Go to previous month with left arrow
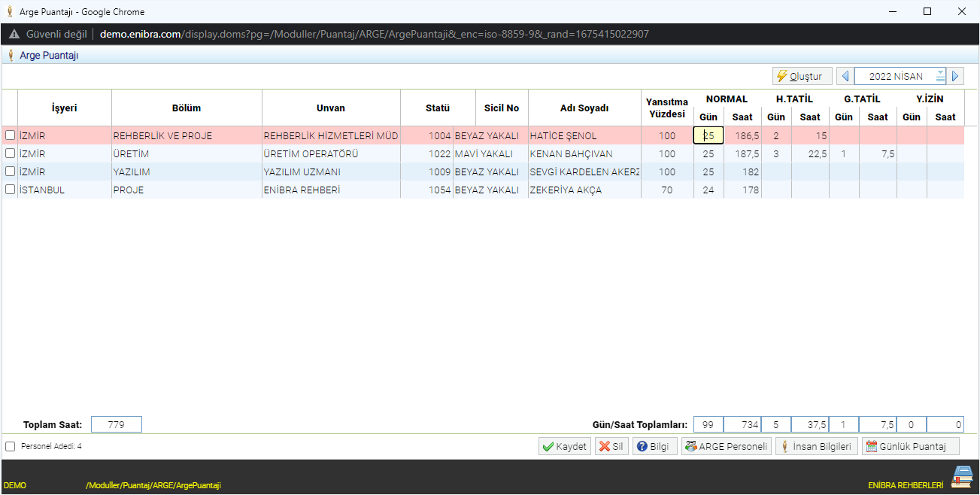This screenshot has height=495, width=980. click(x=845, y=76)
